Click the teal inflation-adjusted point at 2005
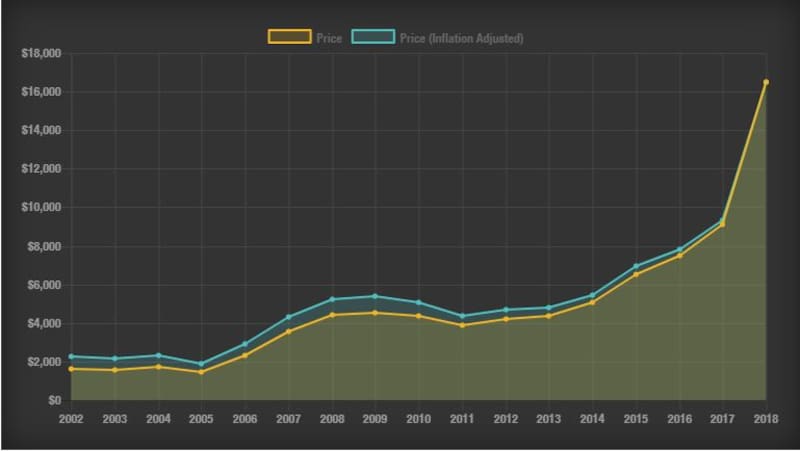 tap(201, 364)
